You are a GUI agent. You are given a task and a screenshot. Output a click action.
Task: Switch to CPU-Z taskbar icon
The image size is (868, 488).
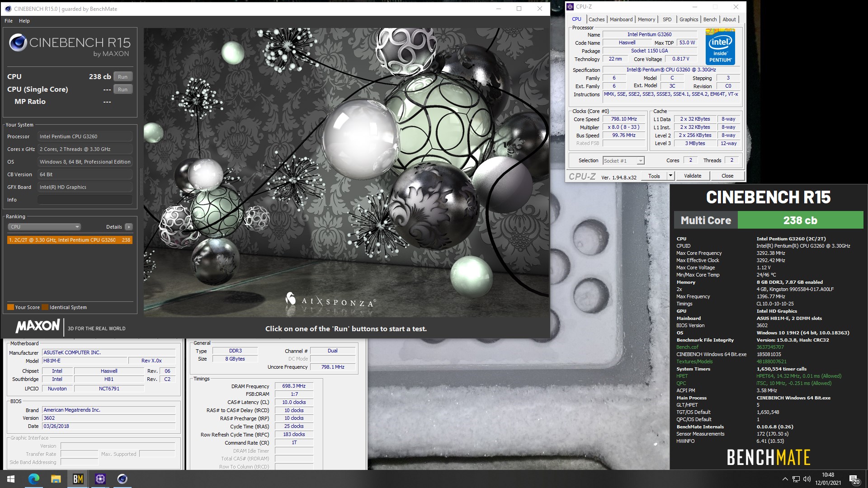pyautogui.click(x=100, y=479)
